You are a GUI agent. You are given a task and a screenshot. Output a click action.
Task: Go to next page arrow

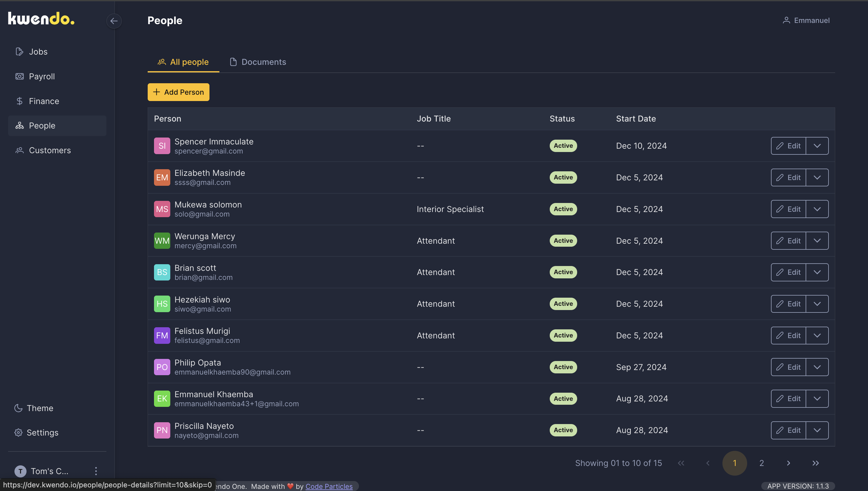tap(788, 463)
